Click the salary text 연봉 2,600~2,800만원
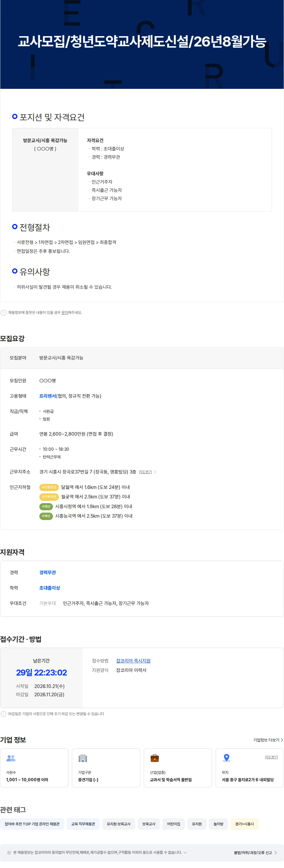284x868 pixels. coord(76,434)
